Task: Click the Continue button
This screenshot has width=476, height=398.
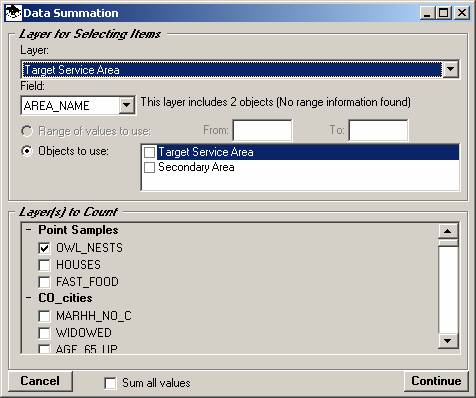Action: click(436, 381)
